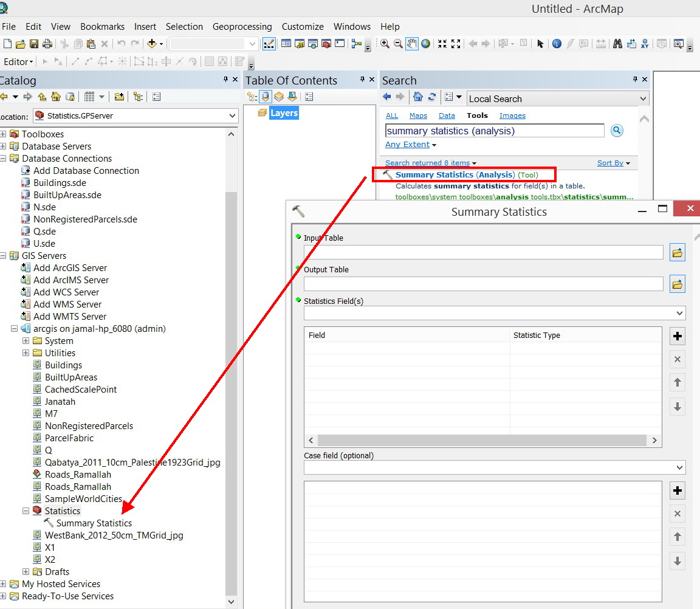
Task: Collapse the Statistics service node
Action: pyautogui.click(x=26, y=511)
